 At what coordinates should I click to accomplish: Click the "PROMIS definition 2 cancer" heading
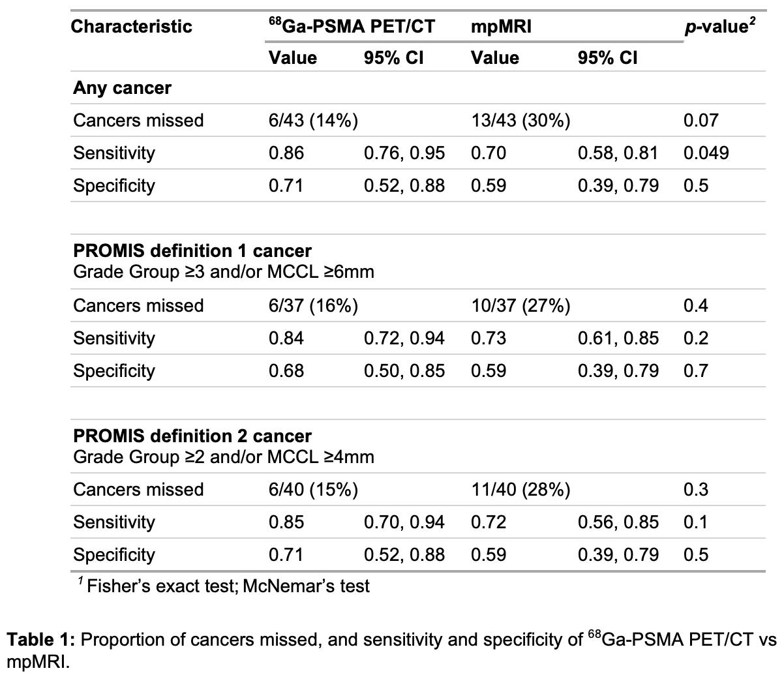pyautogui.click(x=192, y=436)
